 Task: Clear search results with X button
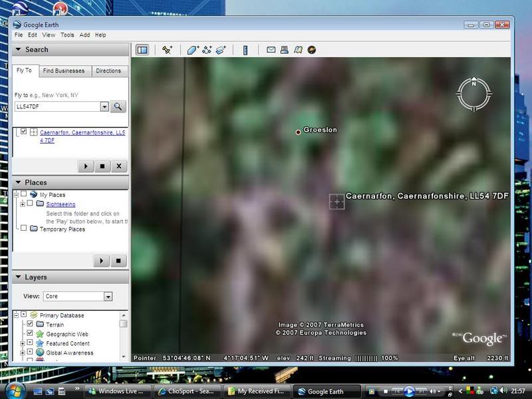[119, 166]
